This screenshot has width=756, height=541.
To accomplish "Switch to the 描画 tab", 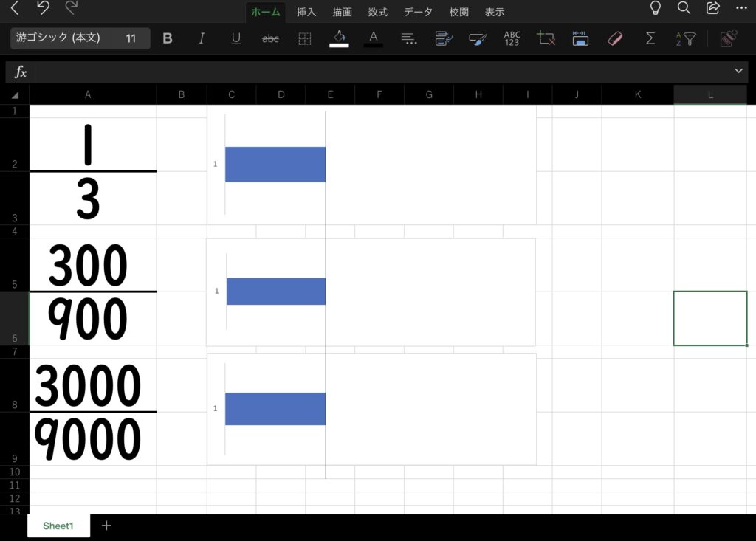I will tap(342, 12).
